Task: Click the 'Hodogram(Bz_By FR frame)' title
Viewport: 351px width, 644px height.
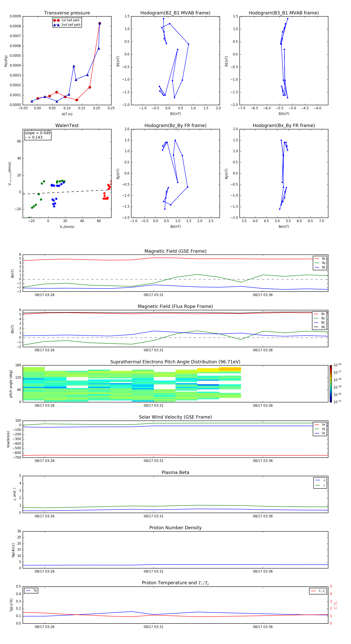Action: (175, 125)
